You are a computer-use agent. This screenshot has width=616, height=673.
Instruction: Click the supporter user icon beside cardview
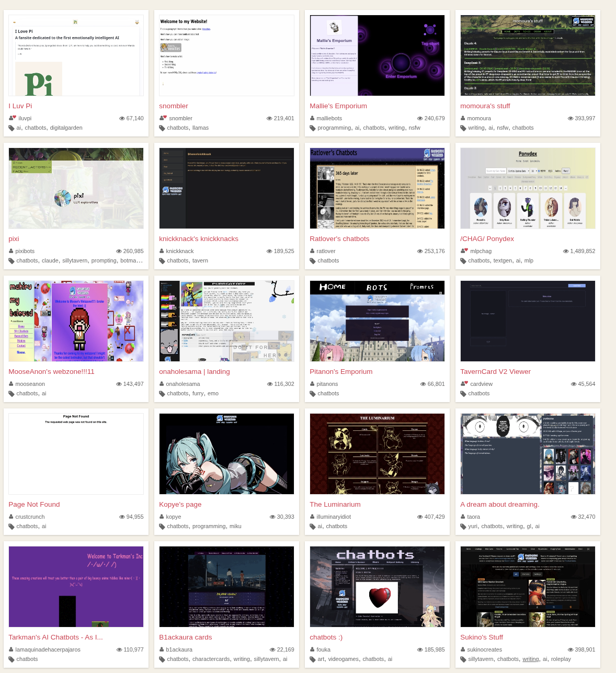(x=464, y=384)
